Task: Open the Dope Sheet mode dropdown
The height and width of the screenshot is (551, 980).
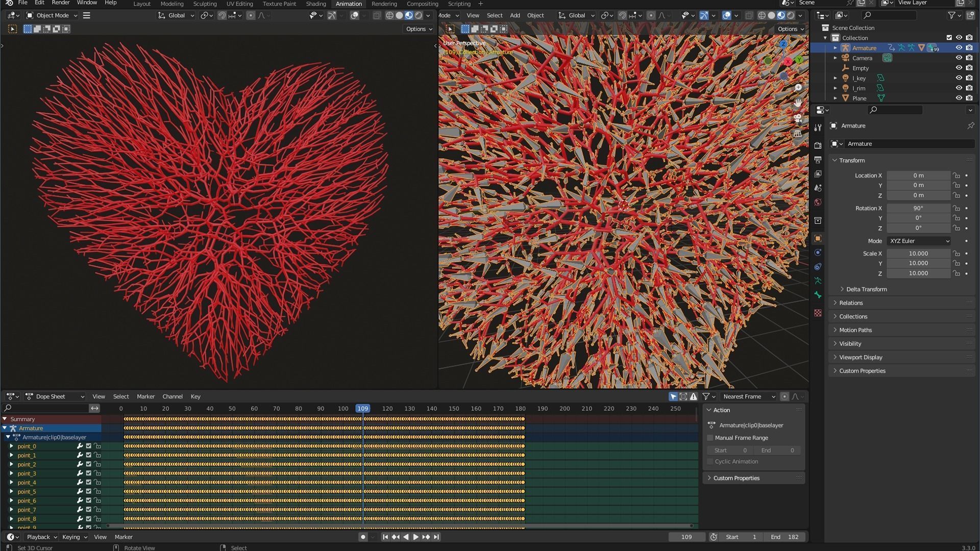Action: pos(54,396)
